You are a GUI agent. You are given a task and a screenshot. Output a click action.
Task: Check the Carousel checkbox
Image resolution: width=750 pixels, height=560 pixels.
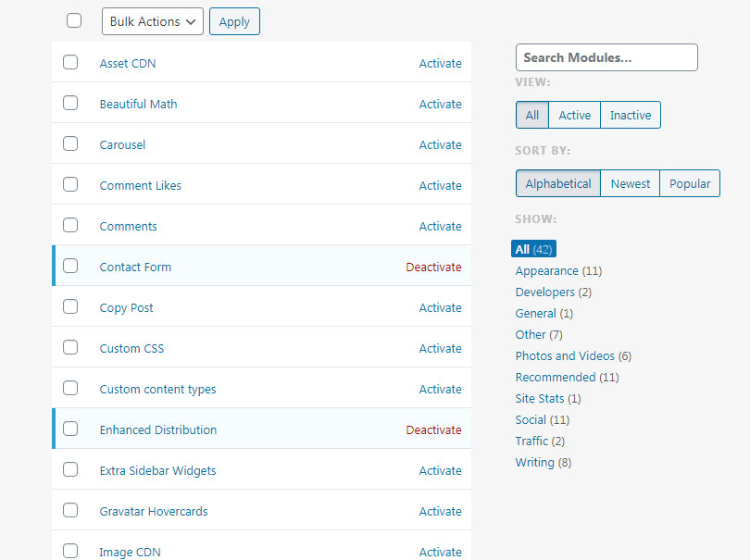click(70, 143)
